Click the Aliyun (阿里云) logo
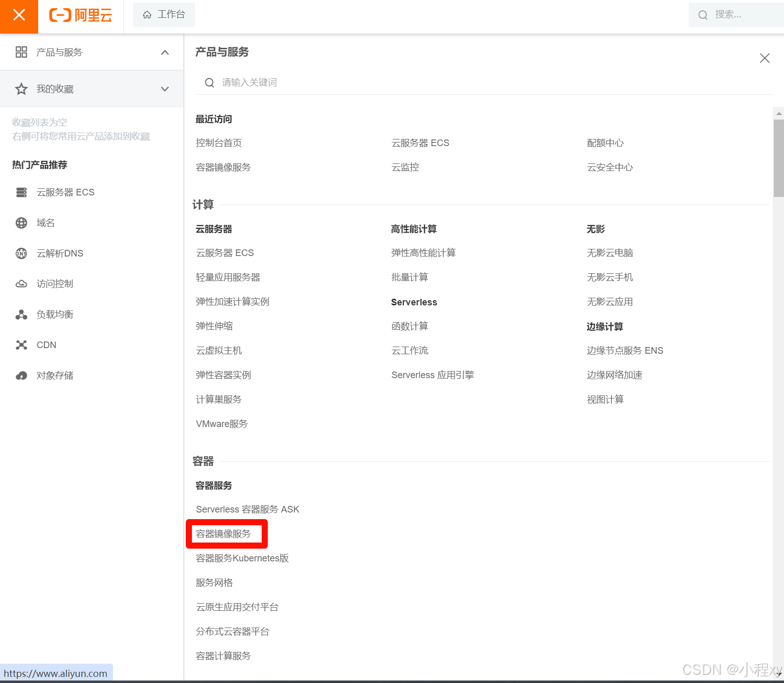Image resolution: width=784 pixels, height=683 pixels. (80, 15)
